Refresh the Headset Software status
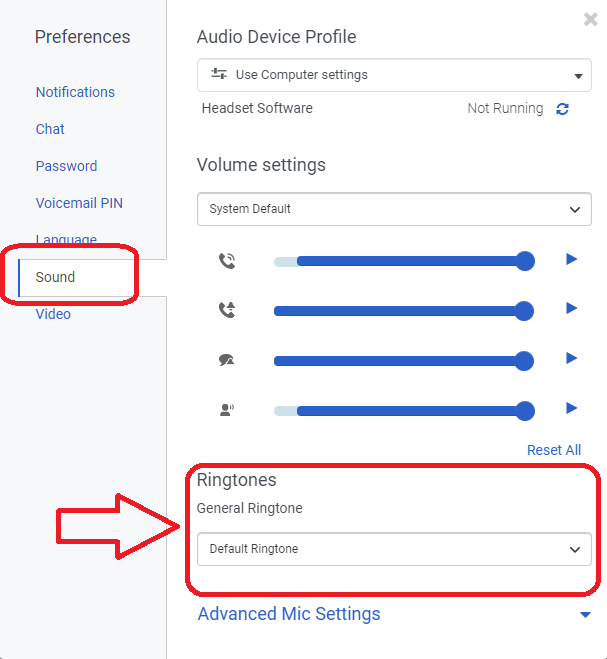The image size is (607, 659). (x=562, y=109)
